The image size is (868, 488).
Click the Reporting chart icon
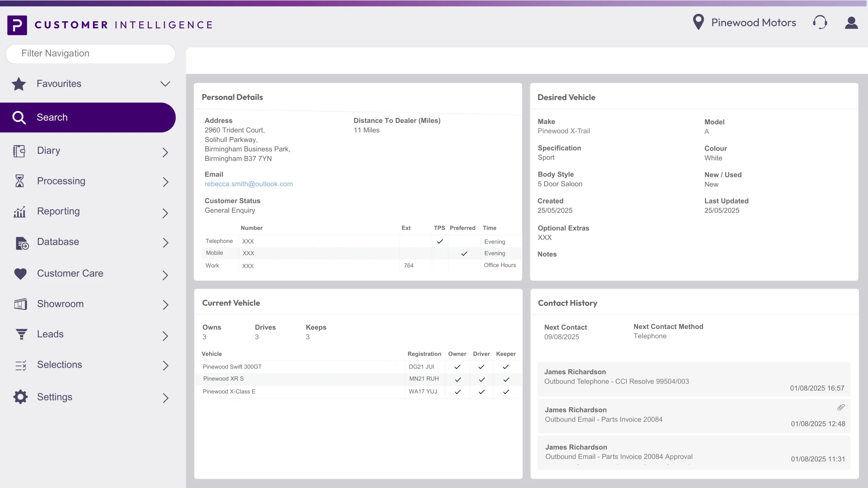click(19, 212)
